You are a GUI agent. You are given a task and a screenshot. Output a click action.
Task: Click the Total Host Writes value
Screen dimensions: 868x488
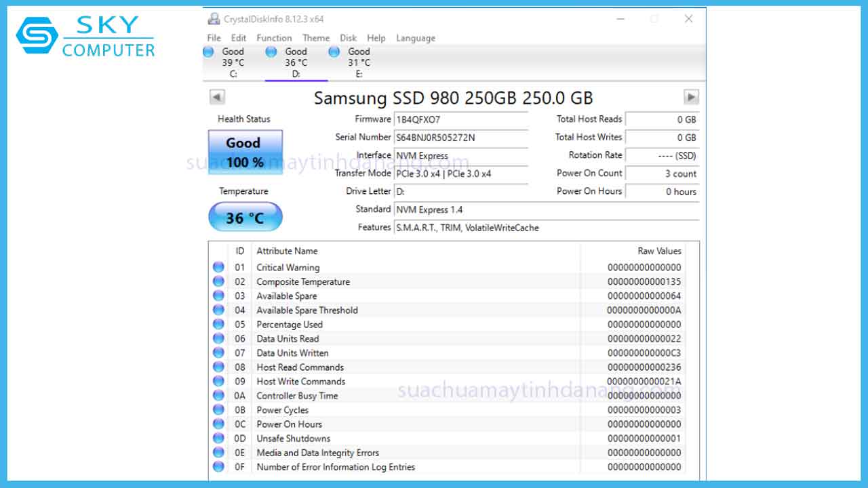coord(662,138)
